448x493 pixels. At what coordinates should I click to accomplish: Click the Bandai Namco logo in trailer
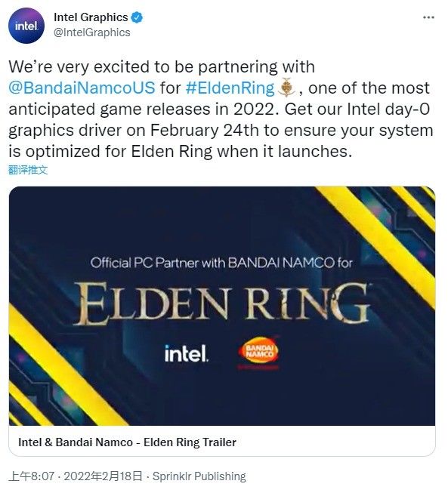258,352
